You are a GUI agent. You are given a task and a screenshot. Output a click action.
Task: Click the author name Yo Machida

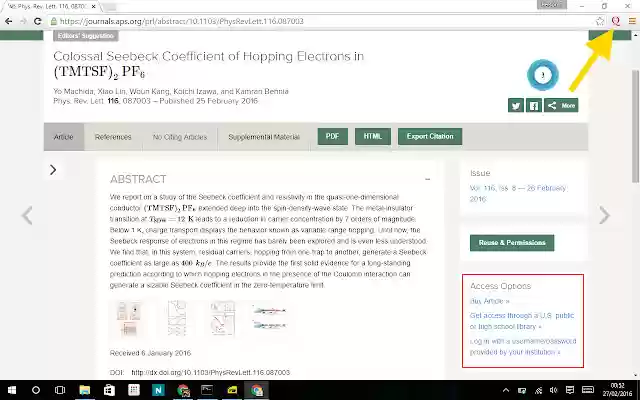(x=73, y=91)
